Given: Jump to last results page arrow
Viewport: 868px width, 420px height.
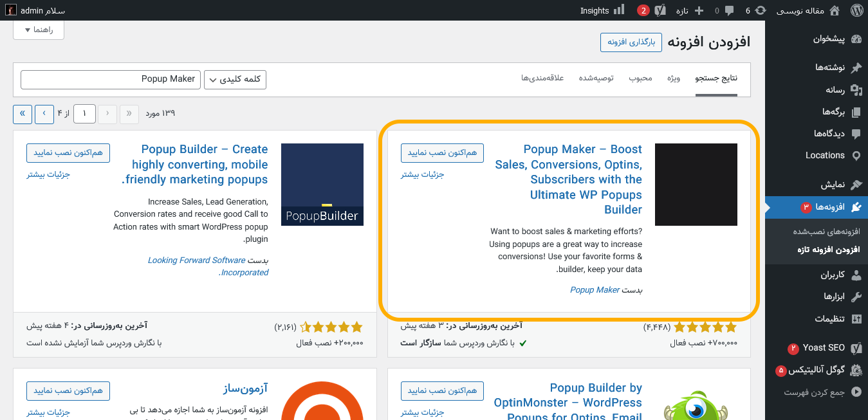Looking at the screenshot, I should click(23, 114).
